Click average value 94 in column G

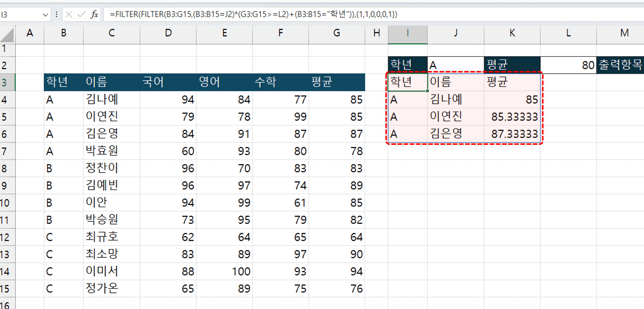[x=337, y=272]
